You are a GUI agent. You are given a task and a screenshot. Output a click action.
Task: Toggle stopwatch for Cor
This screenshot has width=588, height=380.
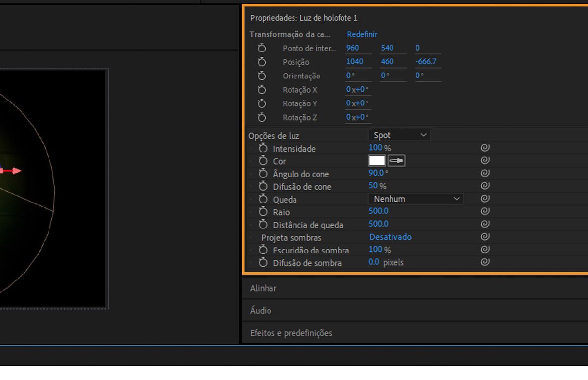[263, 161]
